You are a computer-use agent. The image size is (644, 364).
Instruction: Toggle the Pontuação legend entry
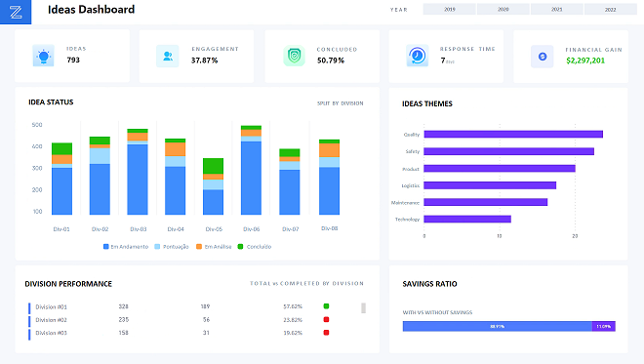172,247
